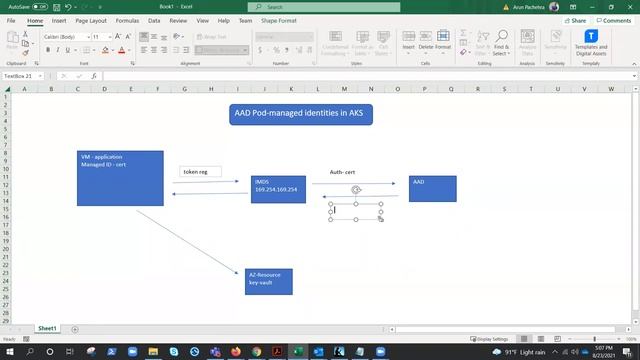Click the Share button
Image resolution: width=640 pixels, height=360 pixels.
pyautogui.click(x=575, y=20)
